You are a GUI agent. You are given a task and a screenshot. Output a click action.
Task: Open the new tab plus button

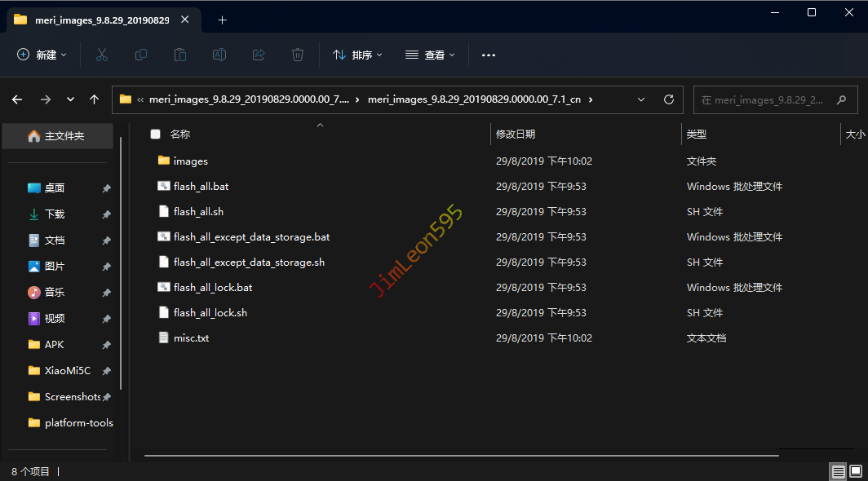click(222, 20)
